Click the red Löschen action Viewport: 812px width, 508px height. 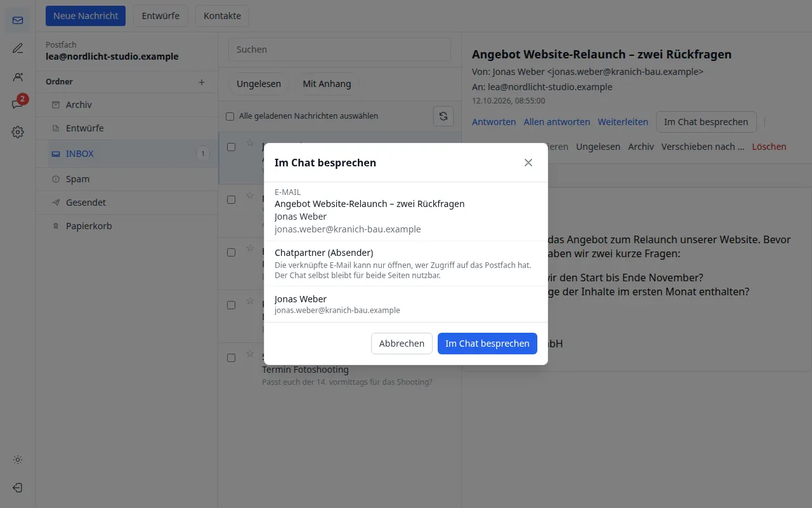[769, 147]
